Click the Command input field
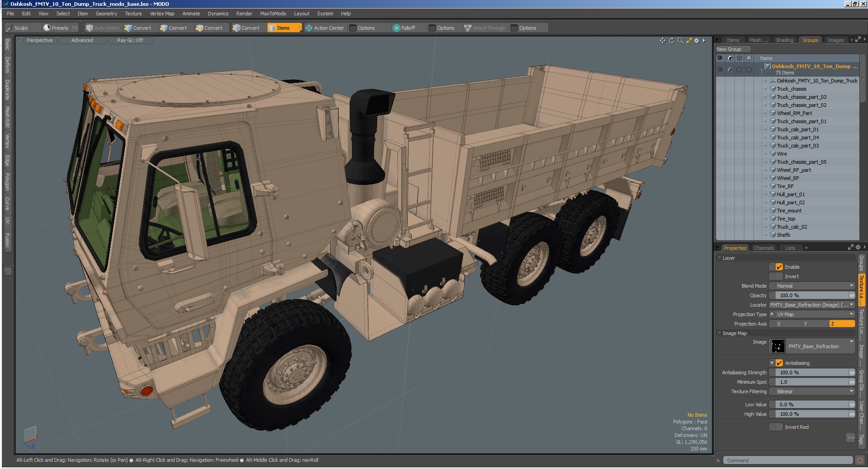This screenshot has width=868, height=469. click(x=787, y=460)
